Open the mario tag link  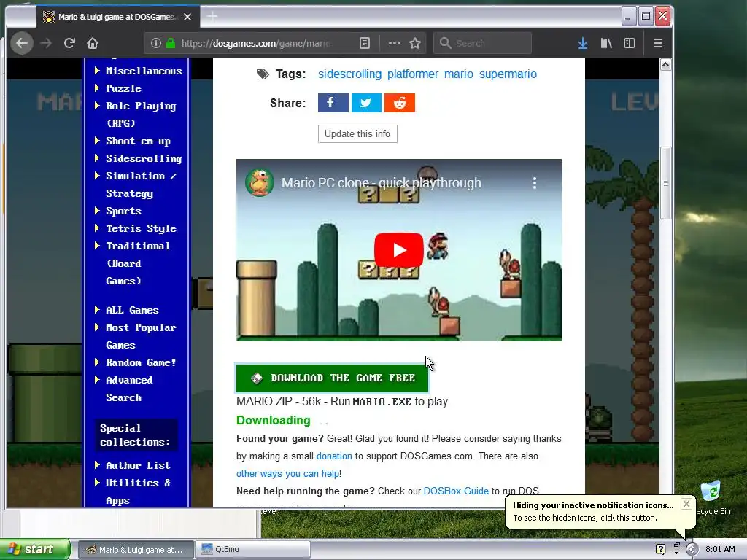tap(459, 74)
